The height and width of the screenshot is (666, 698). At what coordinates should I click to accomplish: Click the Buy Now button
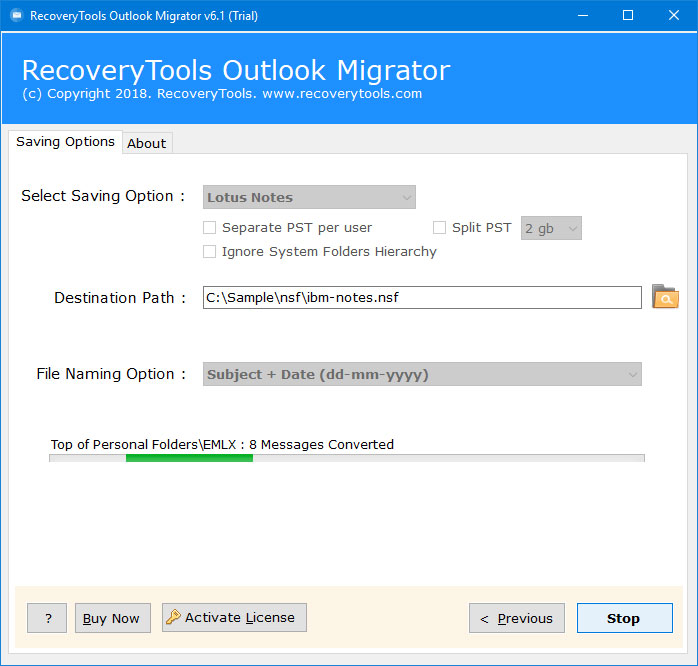pos(113,618)
